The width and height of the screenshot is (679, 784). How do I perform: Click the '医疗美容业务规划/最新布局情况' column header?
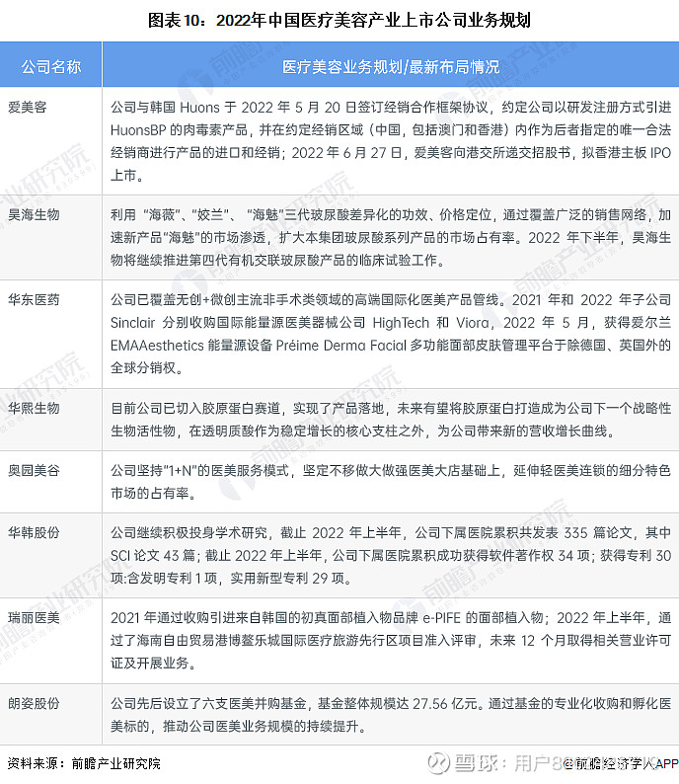click(x=391, y=66)
